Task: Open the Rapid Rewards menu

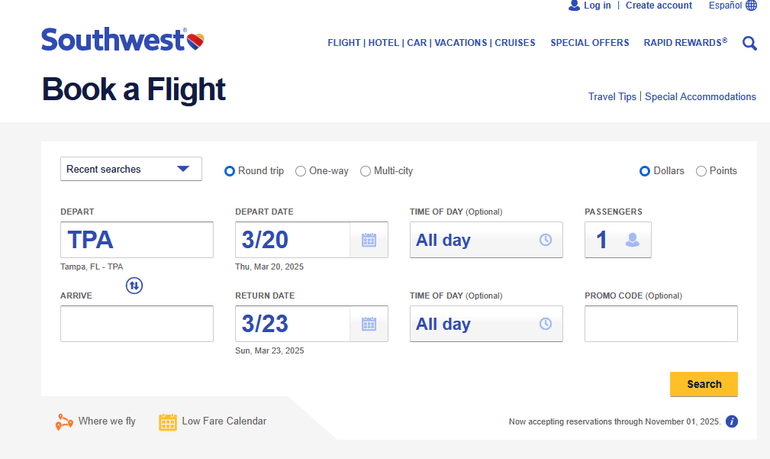Action: 685,43
